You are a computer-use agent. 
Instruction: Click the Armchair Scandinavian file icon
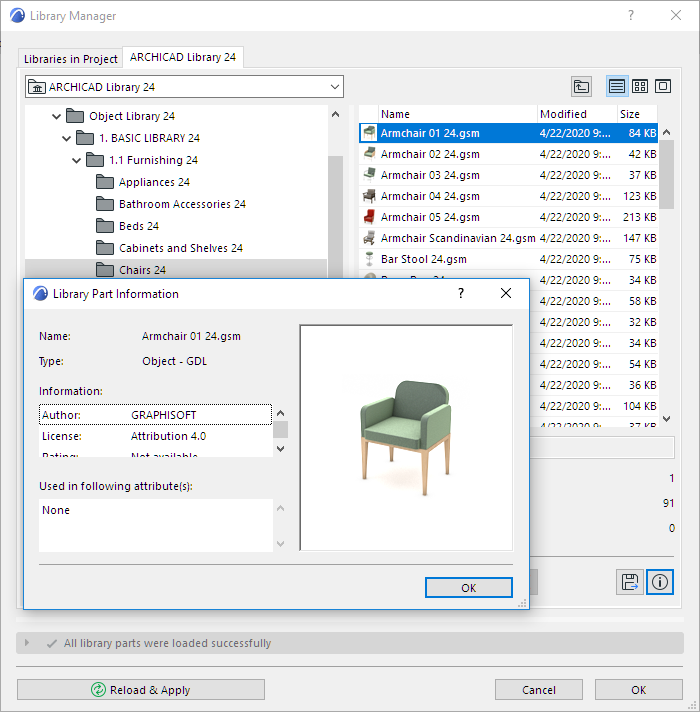click(370, 237)
